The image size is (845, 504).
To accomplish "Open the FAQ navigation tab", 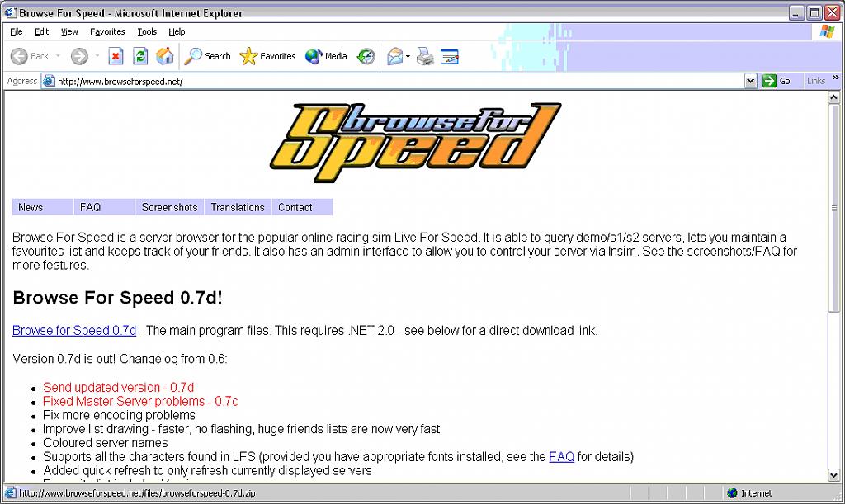I will pyautogui.click(x=104, y=207).
